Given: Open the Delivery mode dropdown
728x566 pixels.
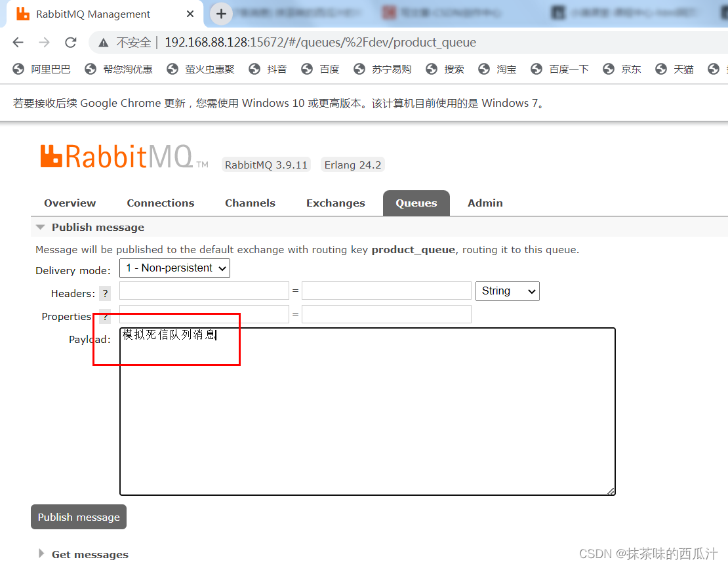Looking at the screenshot, I should click(x=174, y=268).
